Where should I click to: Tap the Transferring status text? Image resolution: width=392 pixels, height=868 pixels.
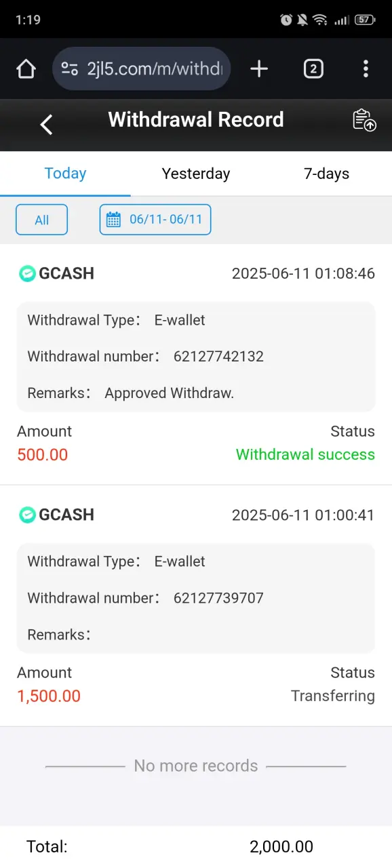coord(333,696)
